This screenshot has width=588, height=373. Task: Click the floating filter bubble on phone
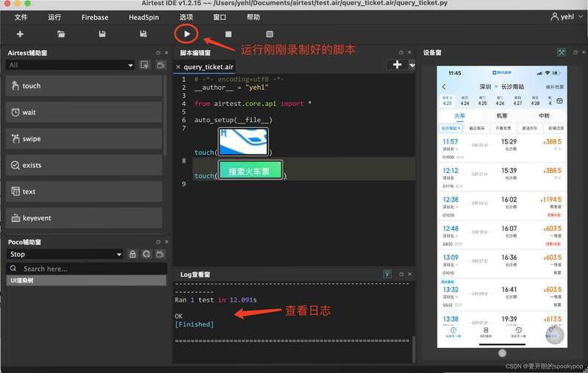pyautogui.click(x=554, y=335)
